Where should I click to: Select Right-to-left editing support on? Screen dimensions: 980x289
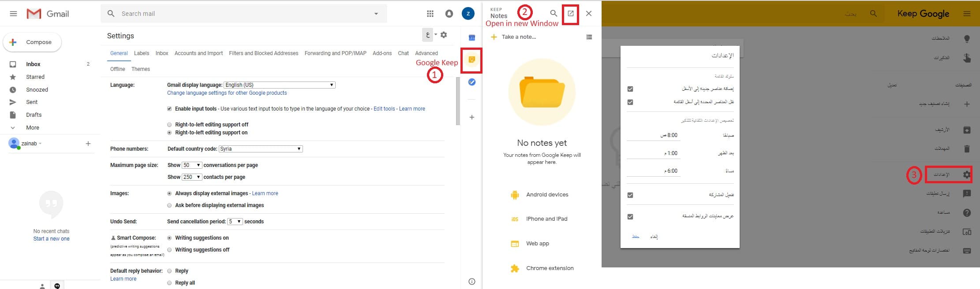(x=169, y=133)
